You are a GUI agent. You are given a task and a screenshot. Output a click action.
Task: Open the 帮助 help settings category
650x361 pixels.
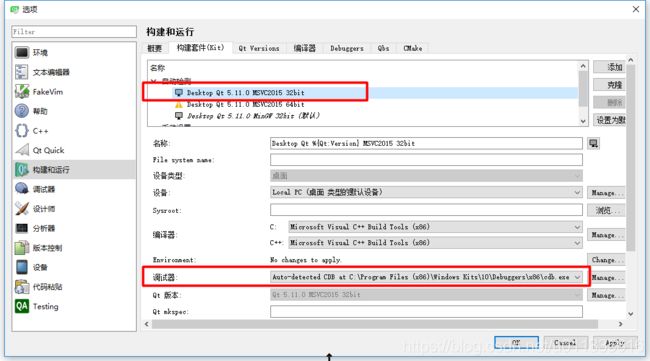pyautogui.click(x=74, y=111)
